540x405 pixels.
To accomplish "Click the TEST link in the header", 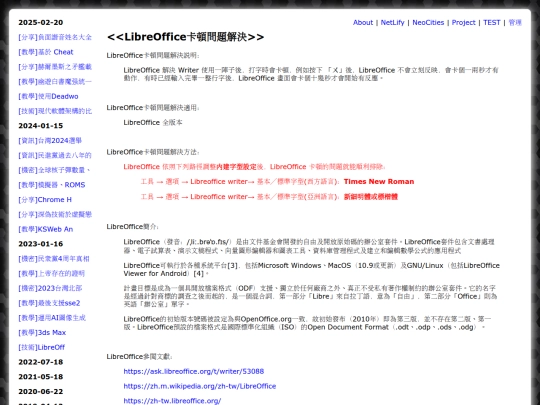I will click(x=491, y=22).
